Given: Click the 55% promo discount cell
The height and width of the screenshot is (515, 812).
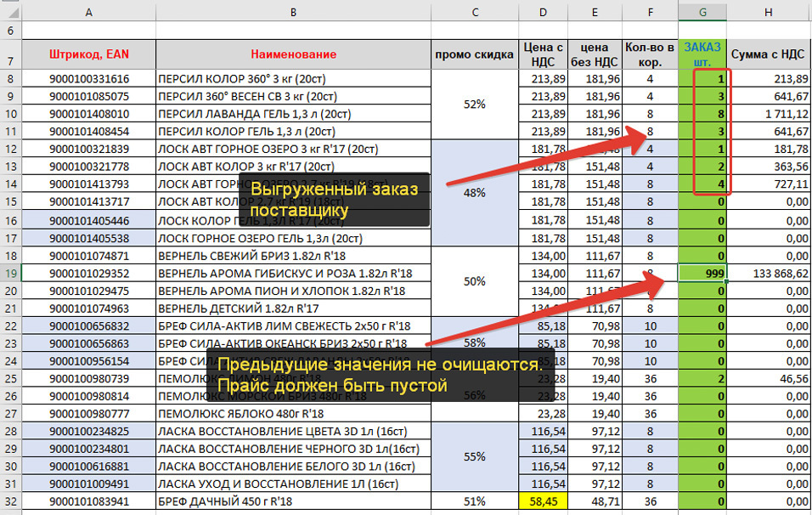Looking at the screenshot, I should (x=475, y=457).
